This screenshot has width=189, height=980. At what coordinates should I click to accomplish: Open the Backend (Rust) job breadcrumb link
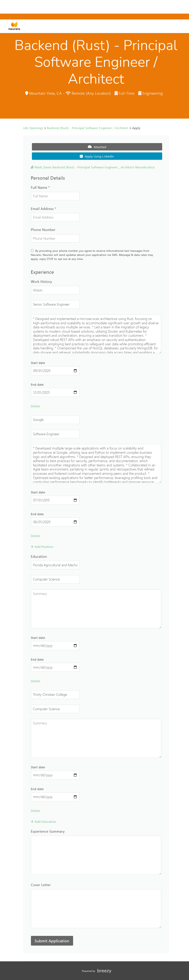[87, 128]
